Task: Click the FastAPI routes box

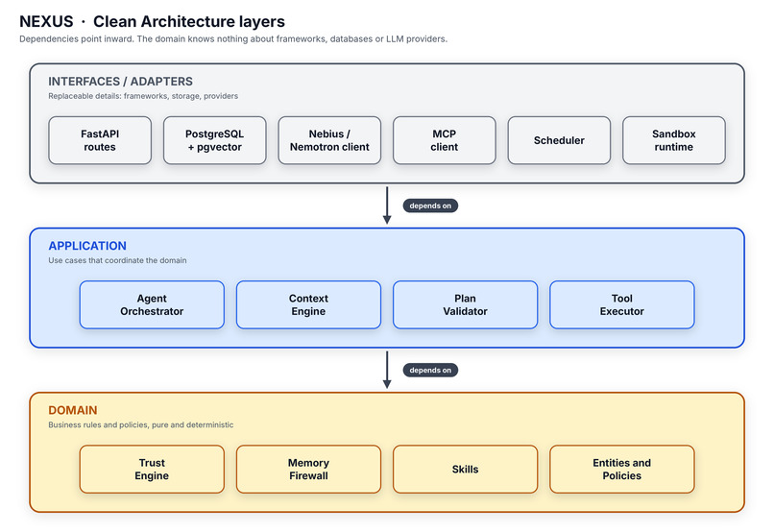Action: coord(100,140)
